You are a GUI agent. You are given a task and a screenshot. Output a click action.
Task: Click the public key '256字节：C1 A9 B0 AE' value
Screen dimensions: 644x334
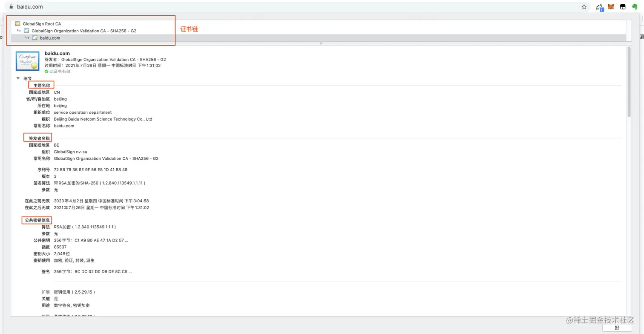91,240
